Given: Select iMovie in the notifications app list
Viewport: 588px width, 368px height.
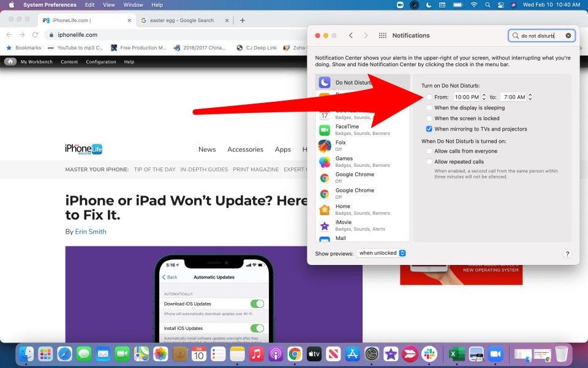Looking at the screenshot, I should pos(344,222).
